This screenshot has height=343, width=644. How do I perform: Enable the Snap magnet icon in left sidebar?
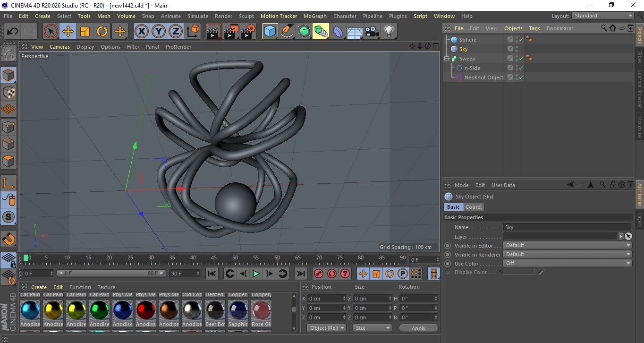tap(8, 238)
